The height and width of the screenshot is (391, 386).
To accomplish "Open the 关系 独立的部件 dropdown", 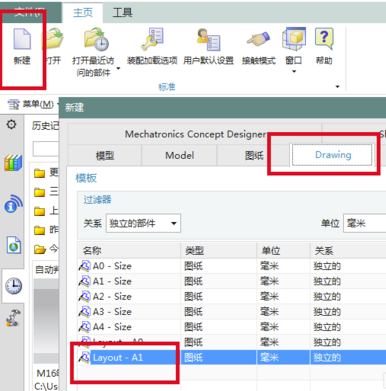I will (x=143, y=223).
